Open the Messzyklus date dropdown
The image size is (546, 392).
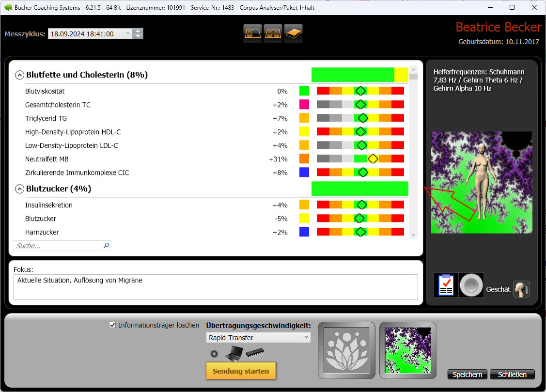tap(128, 34)
